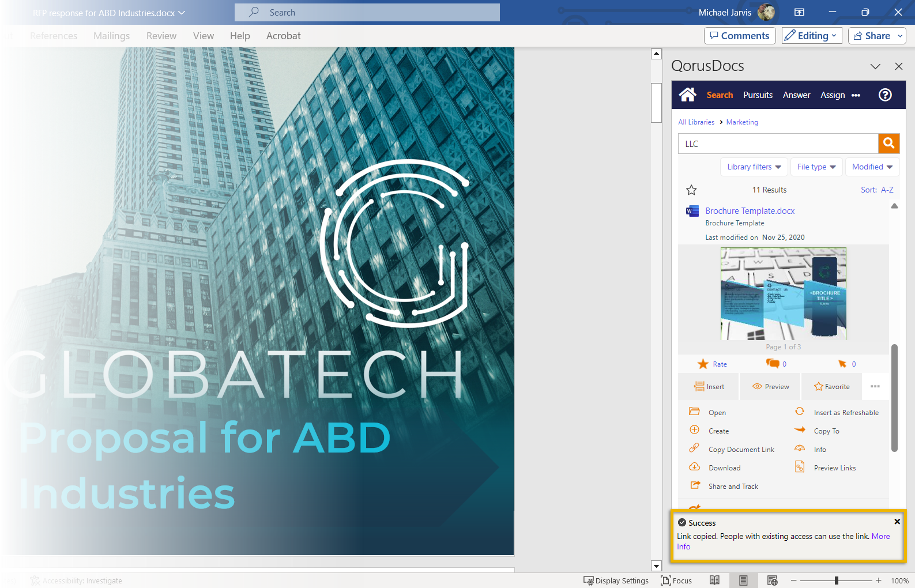Click the zoom slider handle
This screenshot has width=915, height=588.
pos(837,581)
